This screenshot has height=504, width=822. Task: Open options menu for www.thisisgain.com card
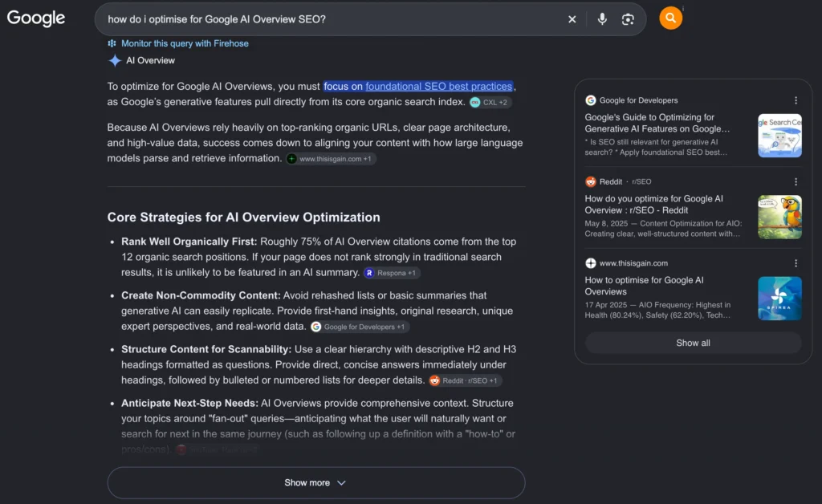click(796, 263)
